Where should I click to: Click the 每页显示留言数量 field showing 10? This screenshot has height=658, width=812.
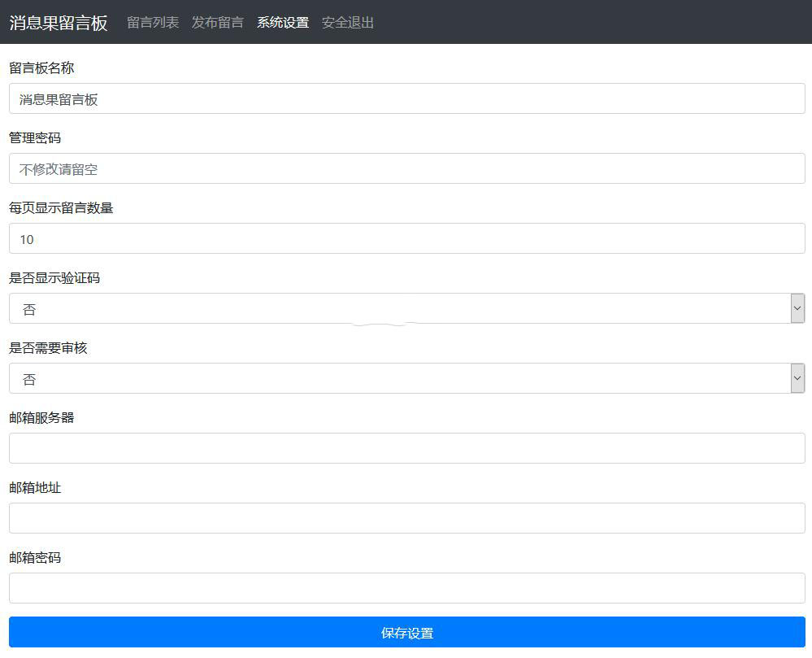point(407,238)
